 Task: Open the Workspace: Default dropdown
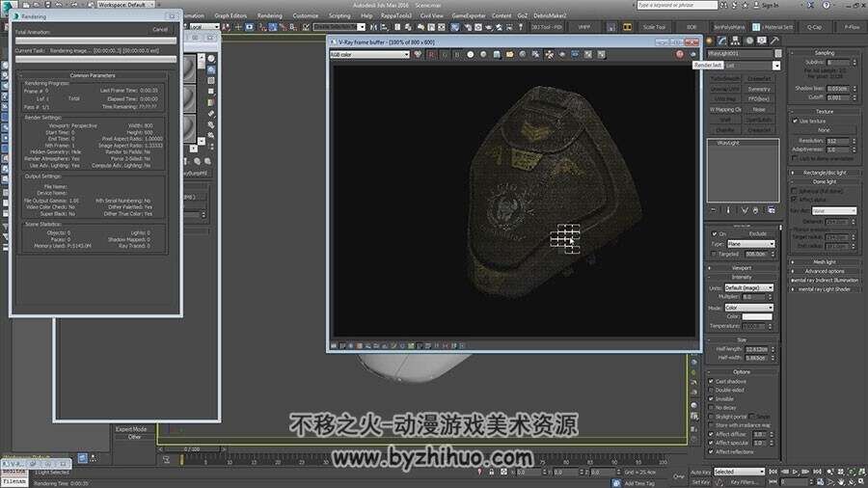click(x=125, y=5)
